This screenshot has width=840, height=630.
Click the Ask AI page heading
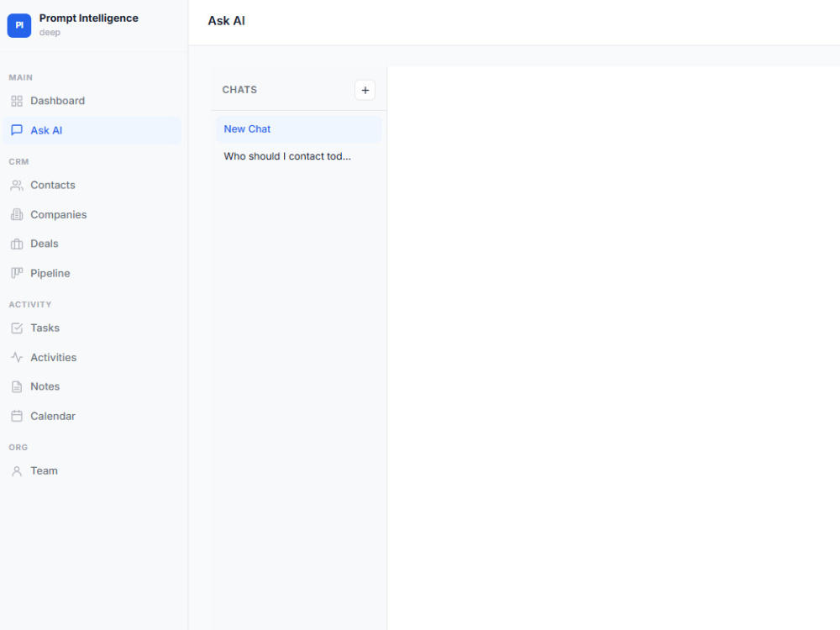click(226, 21)
